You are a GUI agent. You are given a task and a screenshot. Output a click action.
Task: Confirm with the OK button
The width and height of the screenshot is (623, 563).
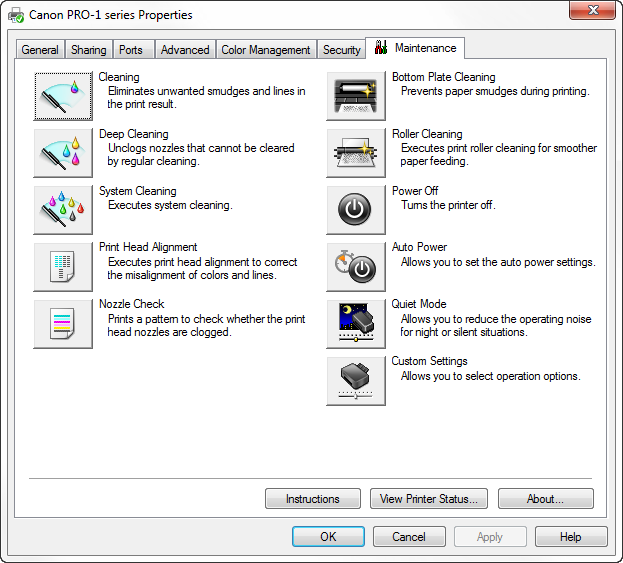[x=328, y=536]
